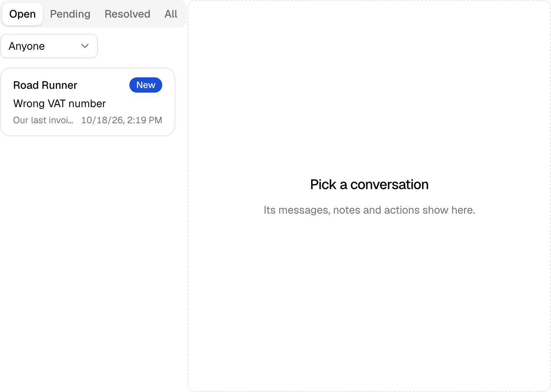Open the Anyone assignee dropdown
Viewport: 551px width, 392px height.
tap(49, 46)
